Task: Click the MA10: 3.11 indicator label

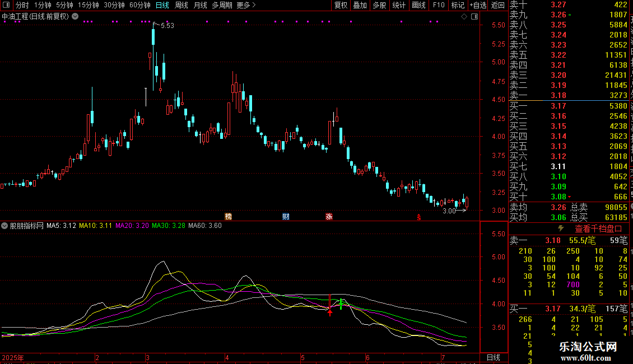Action: (x=95, y=226)
